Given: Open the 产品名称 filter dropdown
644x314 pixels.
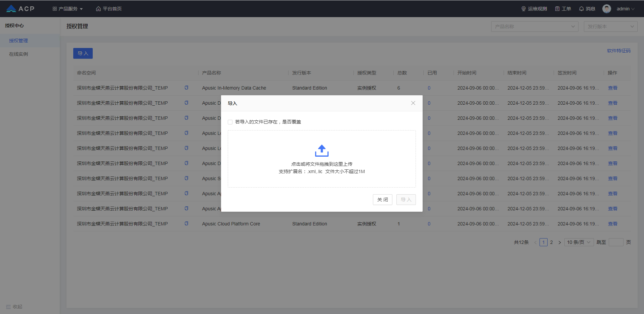Looking at the screenshot, I should (534, 27).
